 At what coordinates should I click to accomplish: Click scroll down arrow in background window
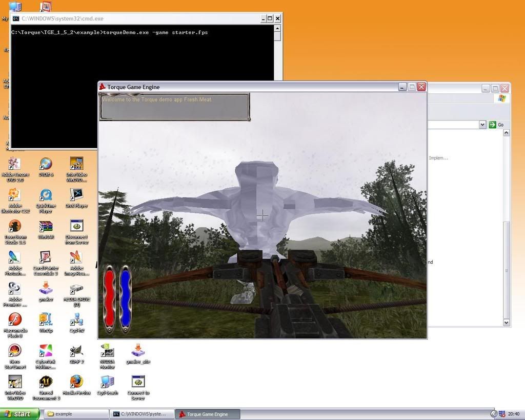pos(506,323)
